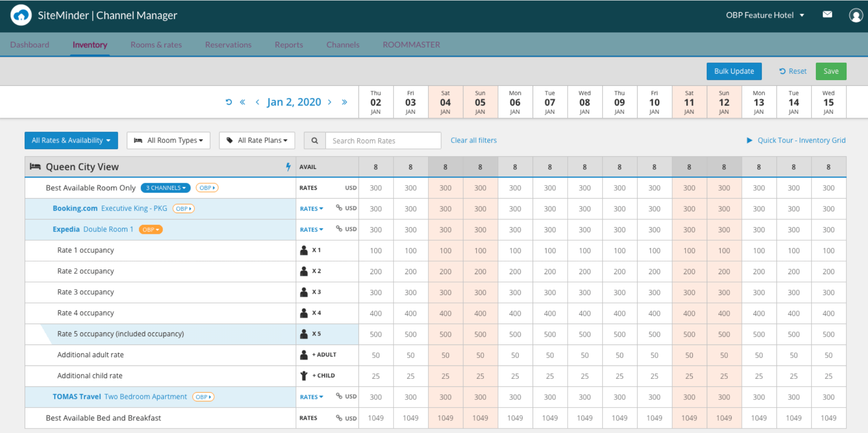Click the X 1 person icon
The height and width of the screenshot is (433, 868).
click(304, 250)
